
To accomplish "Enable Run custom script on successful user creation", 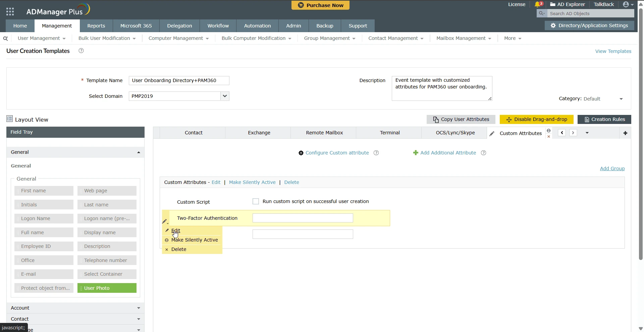I will (256, 201).
